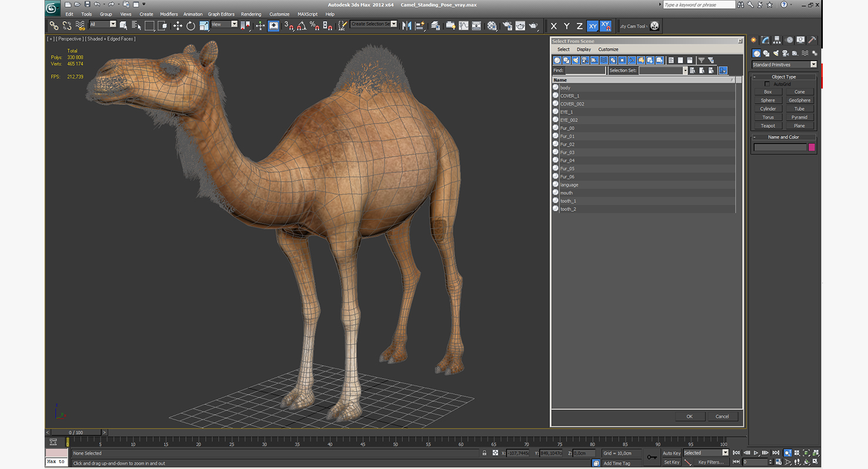This screenshot has height=469, width=868.
Task: Click the magenta object color swatch
Action: (812, 147)
